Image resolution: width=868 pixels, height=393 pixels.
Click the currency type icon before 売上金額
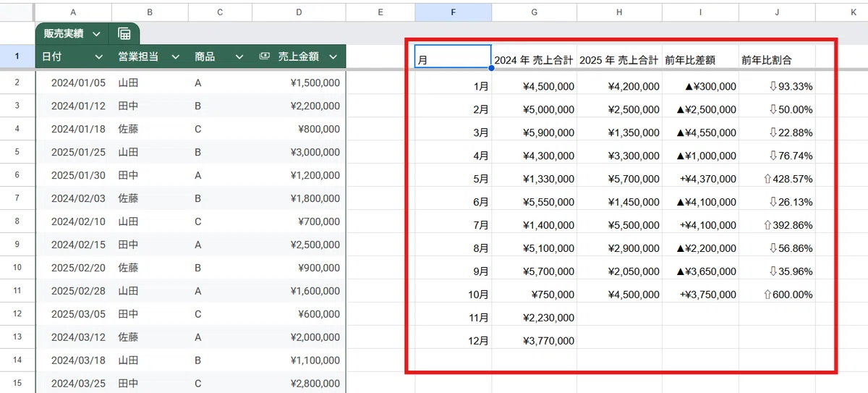tap(265, 56)
